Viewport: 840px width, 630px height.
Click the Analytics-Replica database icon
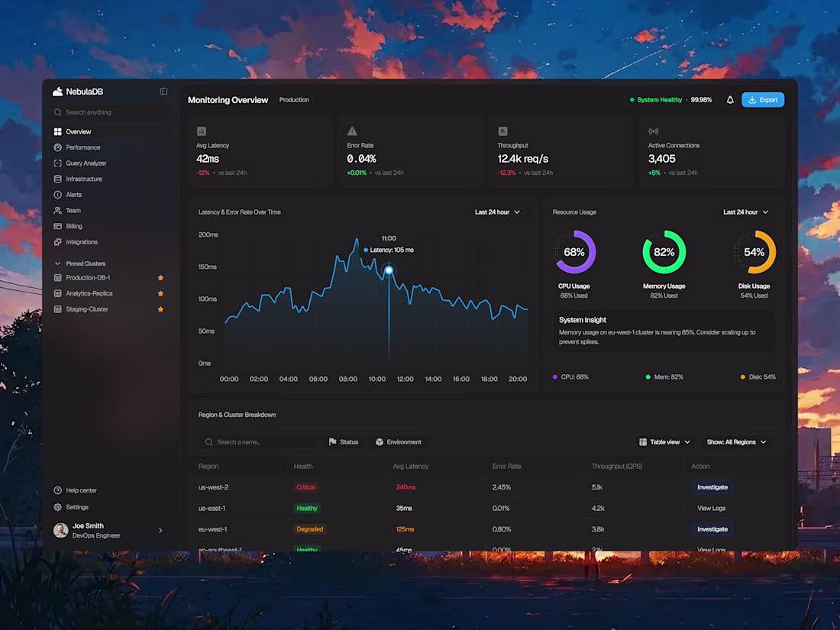pos(58,293)
